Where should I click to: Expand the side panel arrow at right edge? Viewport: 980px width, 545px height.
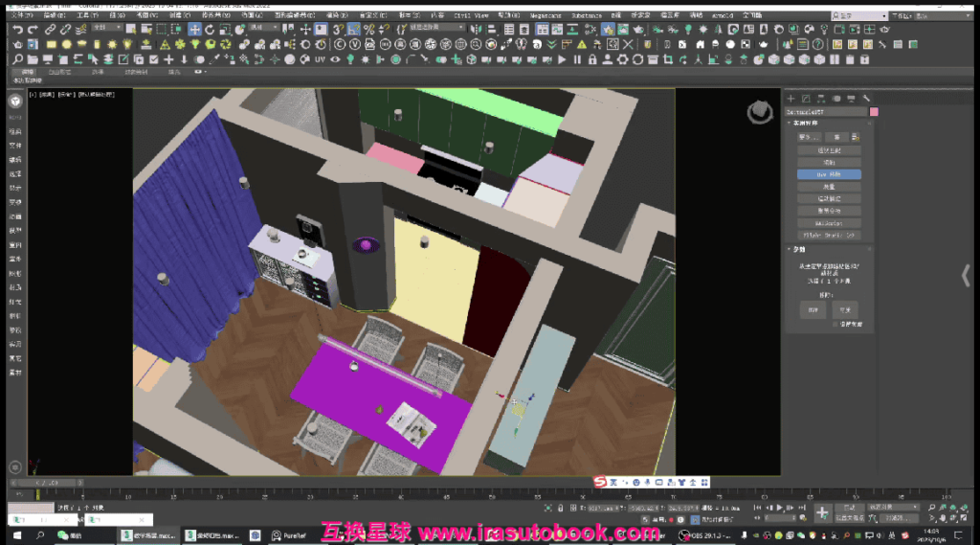pyautogui.click(x=967, y=275)
